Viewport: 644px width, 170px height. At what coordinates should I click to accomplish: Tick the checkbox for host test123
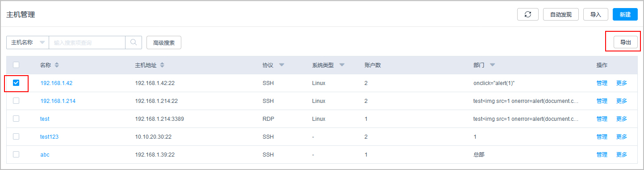point(16,136)
